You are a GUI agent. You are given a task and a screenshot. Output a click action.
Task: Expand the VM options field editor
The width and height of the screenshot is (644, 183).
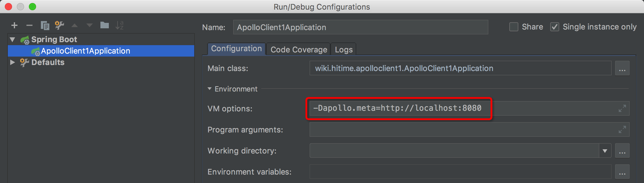(622, 108)
